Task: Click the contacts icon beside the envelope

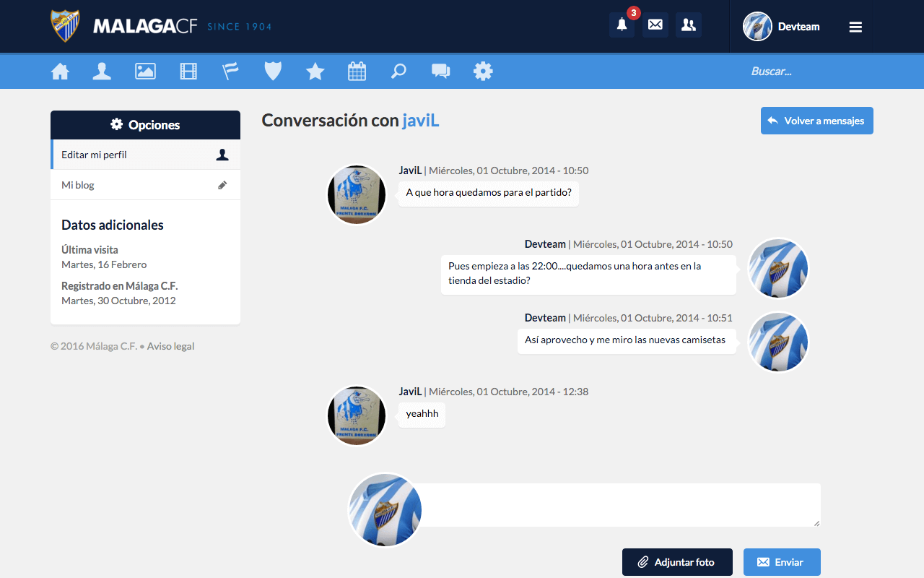Action: tap(688, 25)
